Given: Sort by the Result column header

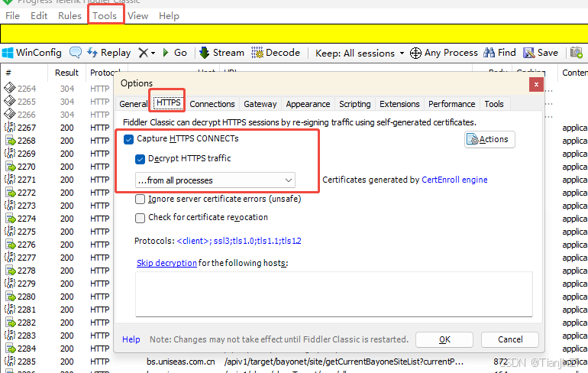Looking at the screenshot, I should pyautogui.click(x=66, y=73).
